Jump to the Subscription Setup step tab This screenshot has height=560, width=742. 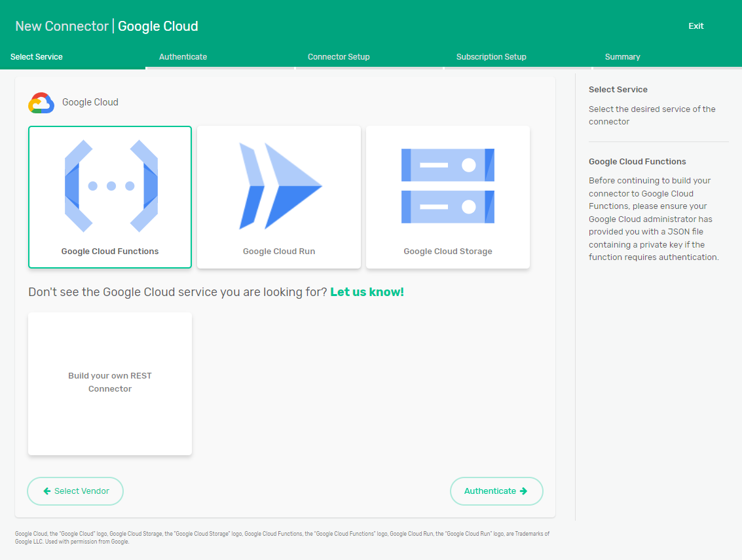491,57
